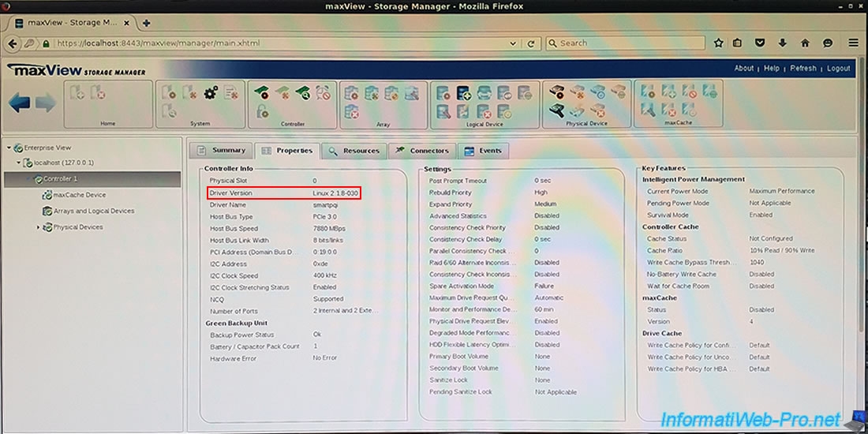This screenshot has height=434, width=868.
Task: Click the add-system plus icon in the Home group
Action: (77, 92)
